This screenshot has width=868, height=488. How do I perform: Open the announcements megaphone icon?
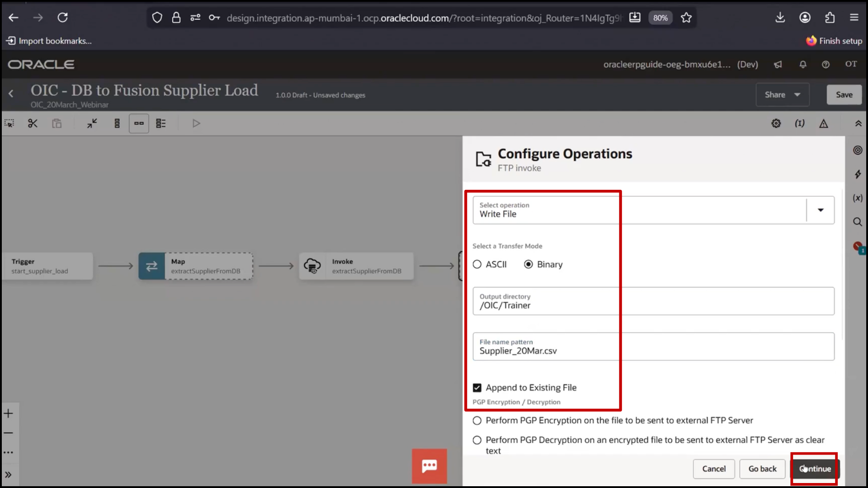coord(778,65)
